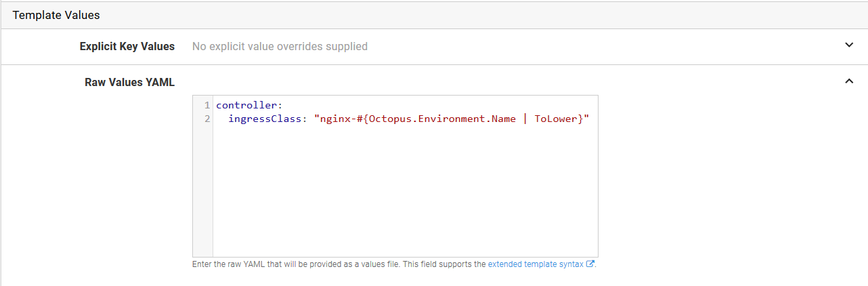The height and width of the screenshot is (286, 868).
Task: Expand the Explicit Key Values chevron
Action: click(849, 45)
